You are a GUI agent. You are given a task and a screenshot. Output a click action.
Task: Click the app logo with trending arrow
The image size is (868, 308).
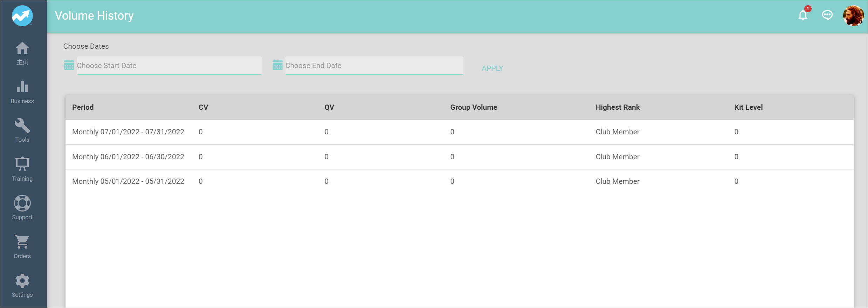click(x=22, y=16)
